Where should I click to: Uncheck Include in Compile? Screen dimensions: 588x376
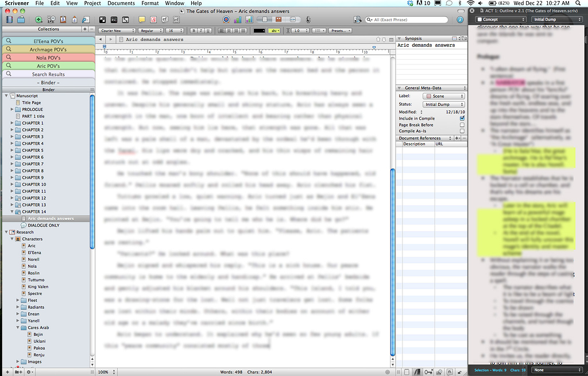point(462,118)
